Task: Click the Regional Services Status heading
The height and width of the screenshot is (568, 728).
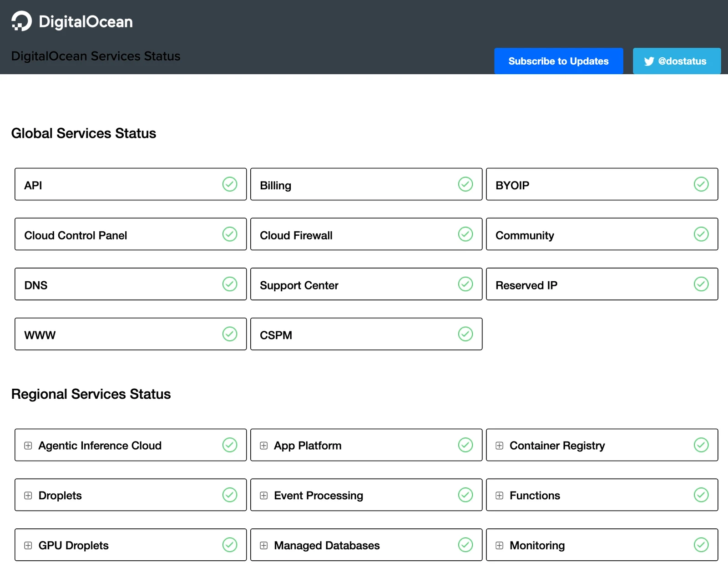Action: click(x=91, y=394)
